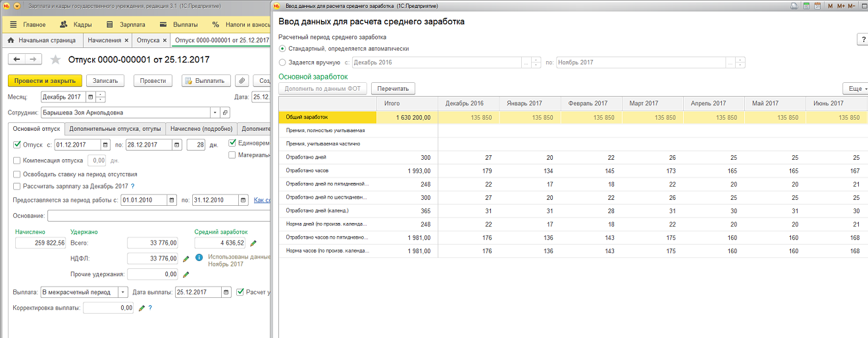
Task: Switch to the Начислено (подробно) tab
Action: 200,129
